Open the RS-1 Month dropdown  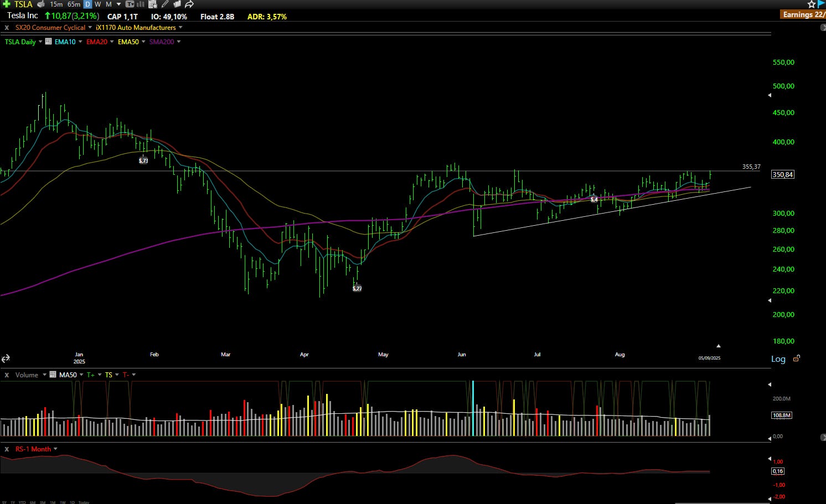(x=55, y=449)
